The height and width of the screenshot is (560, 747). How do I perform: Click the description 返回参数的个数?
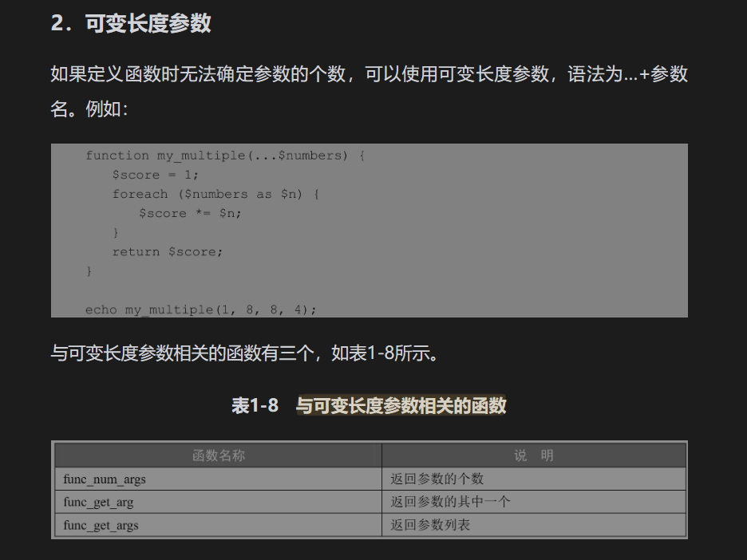(437, 479)
